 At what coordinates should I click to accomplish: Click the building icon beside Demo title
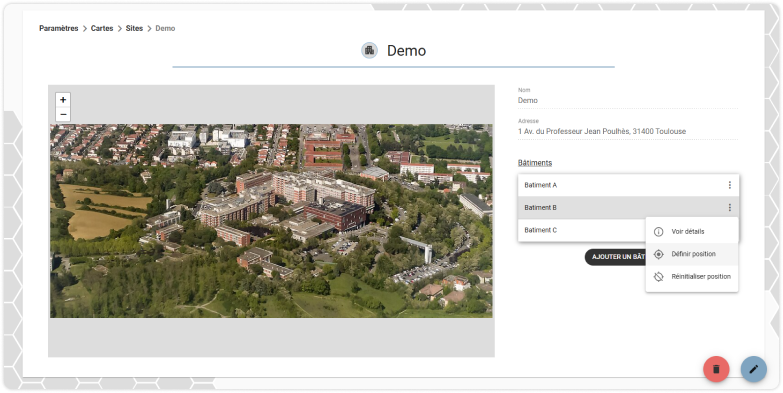[x=370, y=50]
